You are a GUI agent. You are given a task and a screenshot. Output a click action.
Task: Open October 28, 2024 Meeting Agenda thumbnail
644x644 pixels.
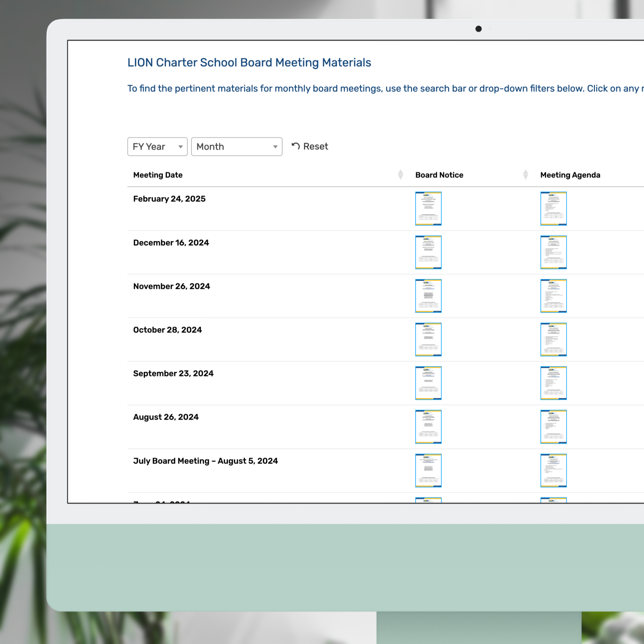tap(553, 339)
